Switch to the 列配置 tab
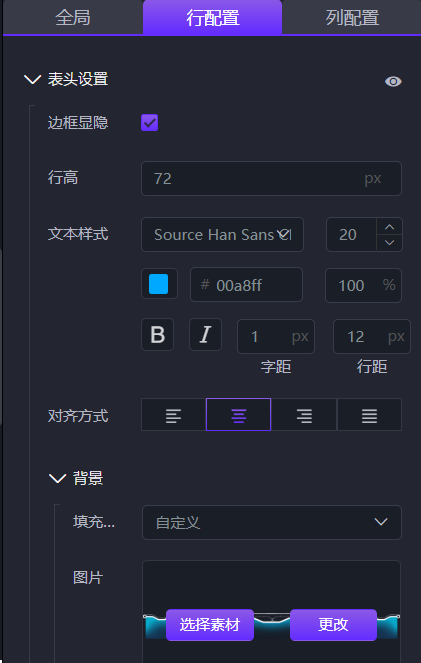The width and height of the screenshot is (421, 663). coord(352,18)
